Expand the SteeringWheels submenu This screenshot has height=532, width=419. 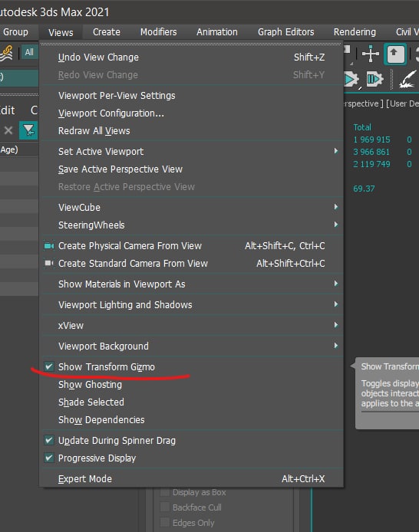(x=191, y=225)
